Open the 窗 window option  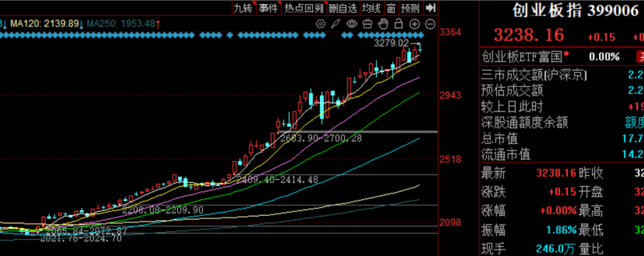point(391,8)
